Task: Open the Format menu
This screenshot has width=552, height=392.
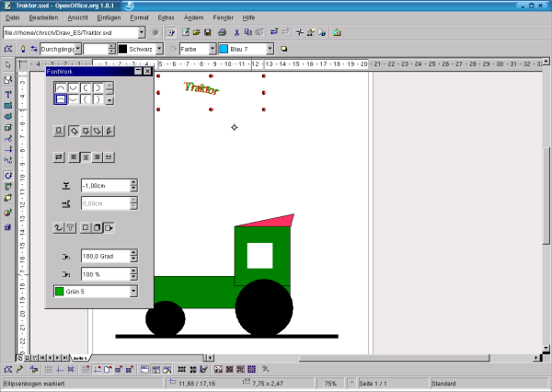Action: pyautogui.click(x=139, y=17)
